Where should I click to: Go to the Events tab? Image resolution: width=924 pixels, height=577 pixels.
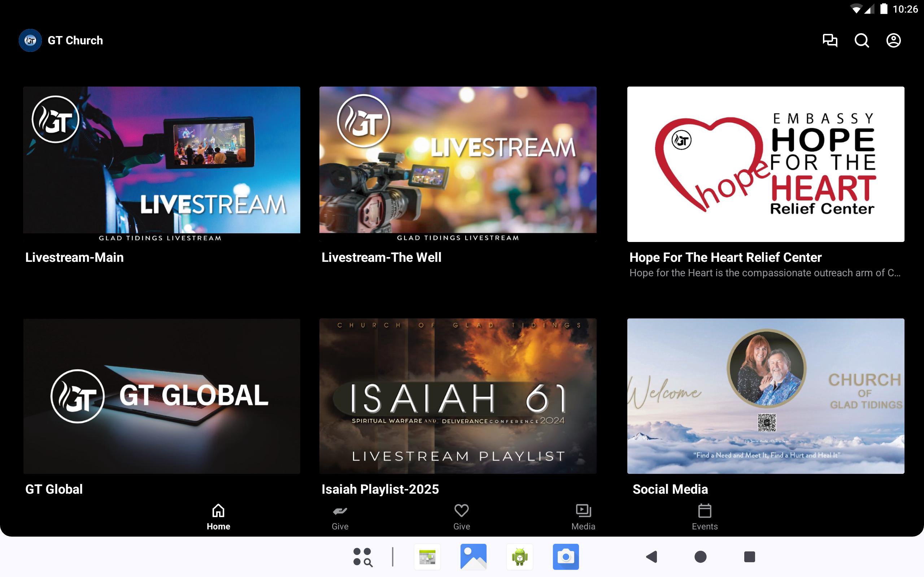coord(705,517)
